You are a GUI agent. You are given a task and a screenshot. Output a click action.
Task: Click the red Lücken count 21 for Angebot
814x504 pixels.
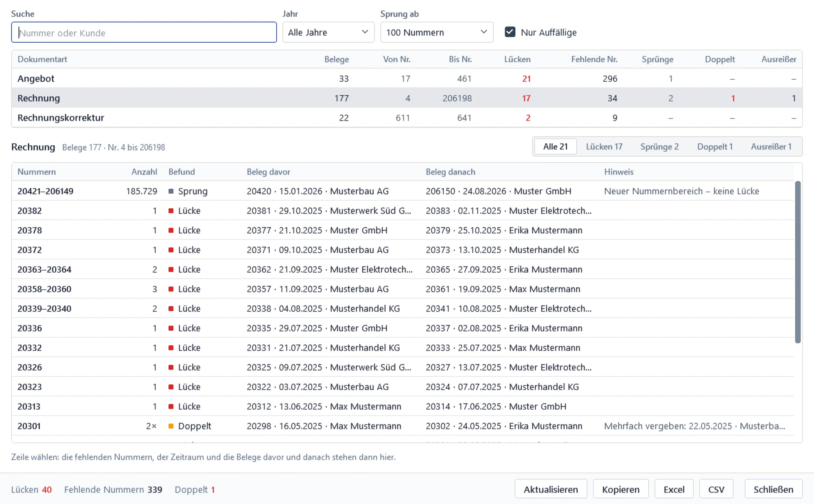pos(526,79)
